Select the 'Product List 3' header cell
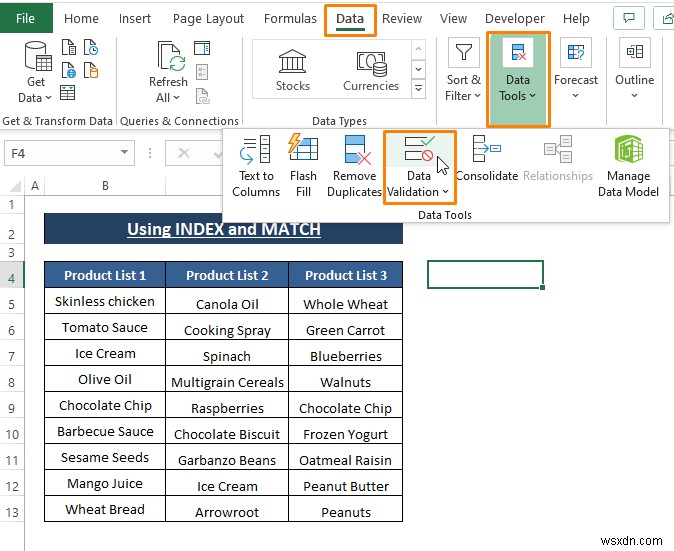Image resolution: width=674 pixels, height=551 pixels. click(x=346, y=275)
